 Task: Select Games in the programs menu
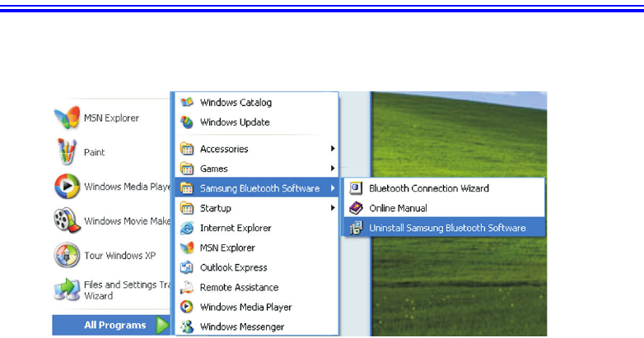(x=257, y=169)
